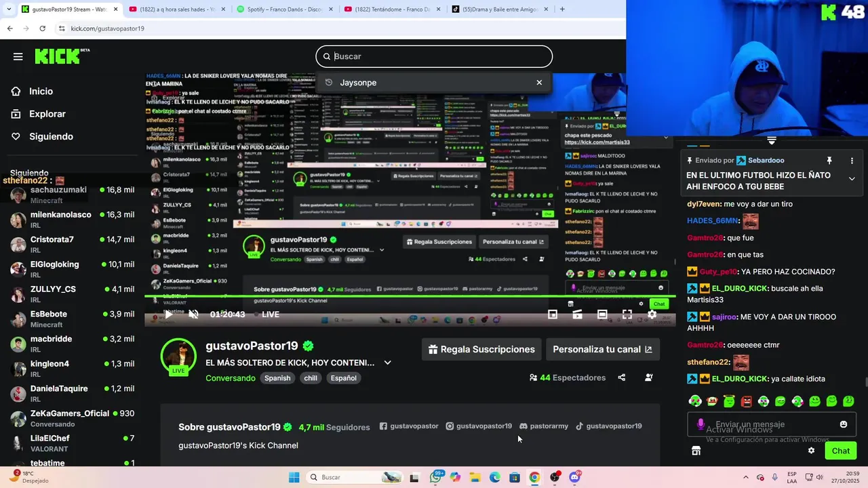Reload the page in Chrome
This screenshot has height=488, width=868.
(x=43, y=28)
